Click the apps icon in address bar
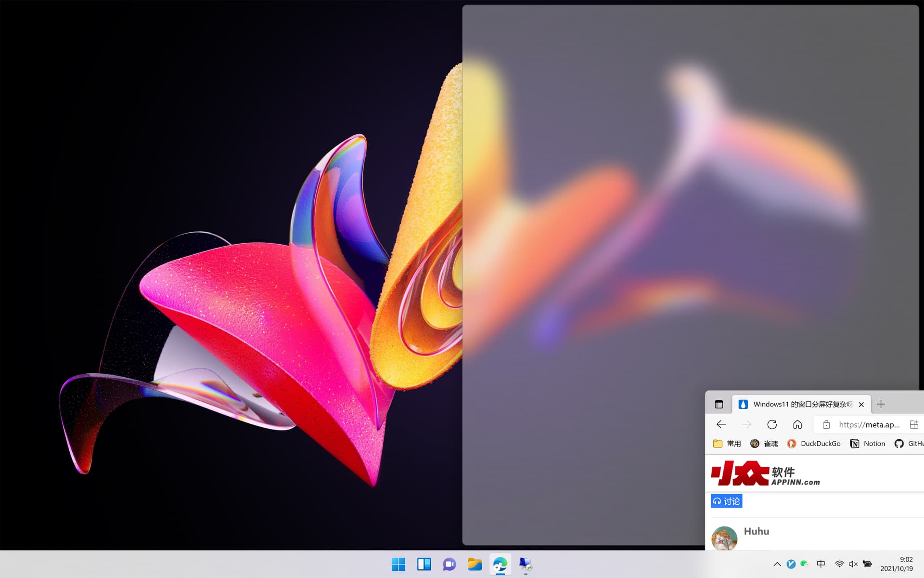The image size is (924, 578). pos(914,424)
